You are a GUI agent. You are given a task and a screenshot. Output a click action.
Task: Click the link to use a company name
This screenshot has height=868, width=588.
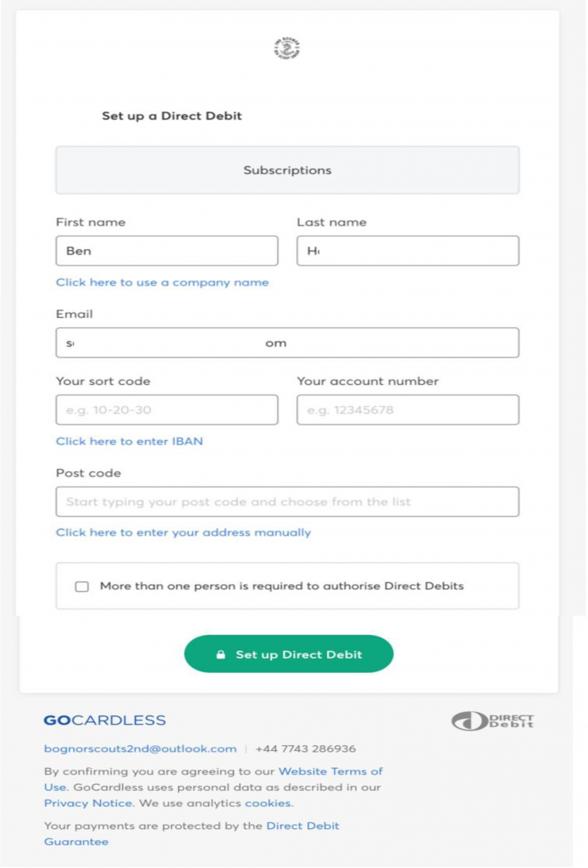(x=163, y=282)
